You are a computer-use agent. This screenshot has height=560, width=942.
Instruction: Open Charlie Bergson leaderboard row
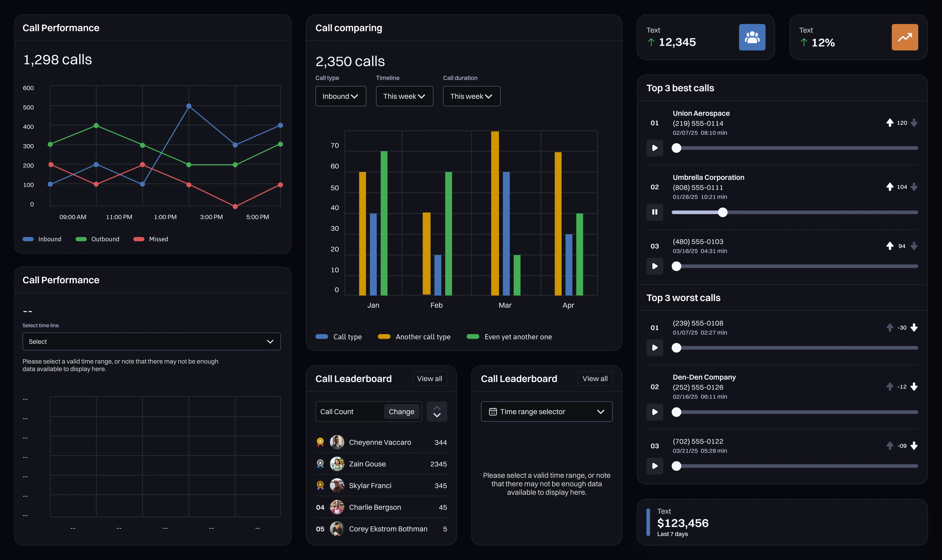coord(381,507)
